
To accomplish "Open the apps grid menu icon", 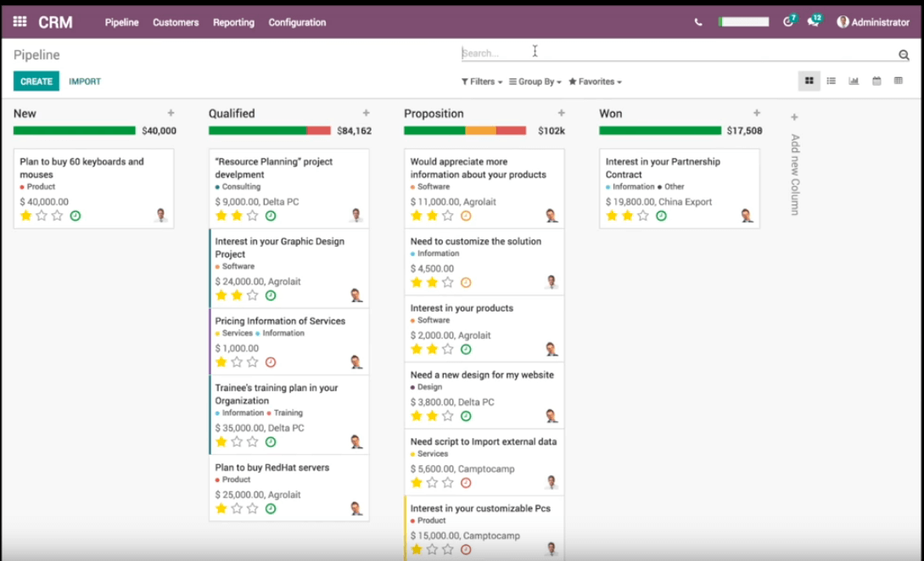I will click(x=20, y=22).
